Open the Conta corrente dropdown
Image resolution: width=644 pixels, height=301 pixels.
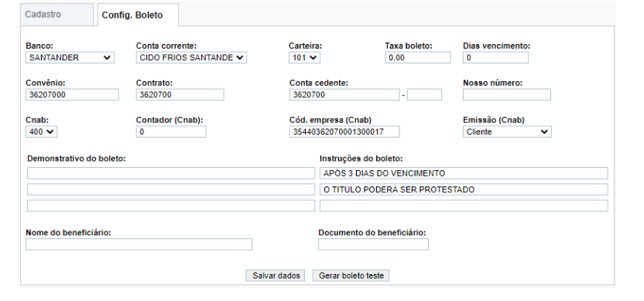point(191,58)
